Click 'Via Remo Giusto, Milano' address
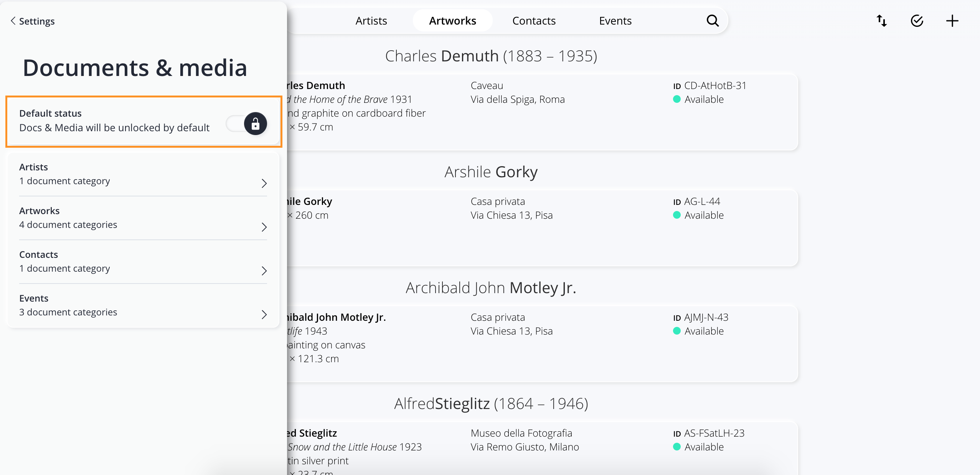The width and height of the screenshot is (980, 475). click(525, 447)
